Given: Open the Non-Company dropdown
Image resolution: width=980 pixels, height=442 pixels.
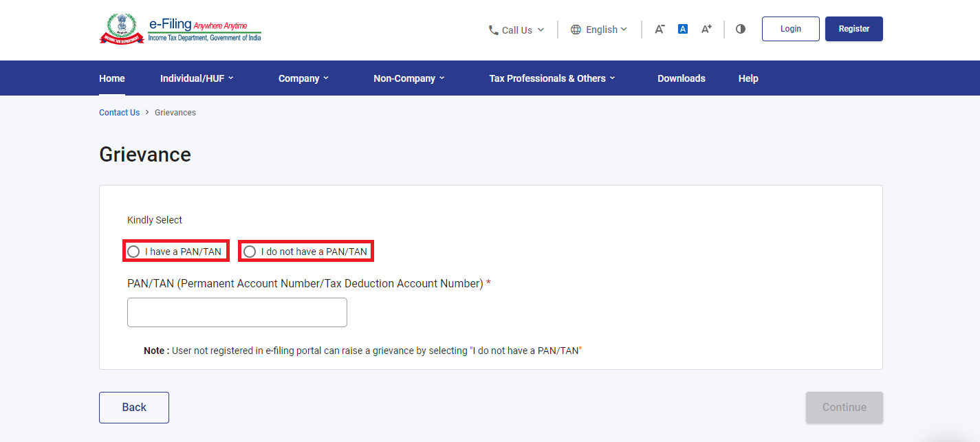Looking at the screenshot, I should pos(409,78).
